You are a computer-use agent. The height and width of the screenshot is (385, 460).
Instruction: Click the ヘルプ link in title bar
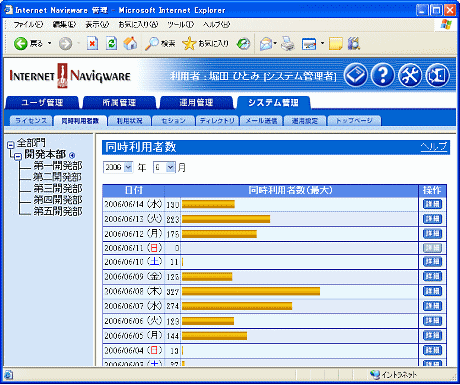434,147
